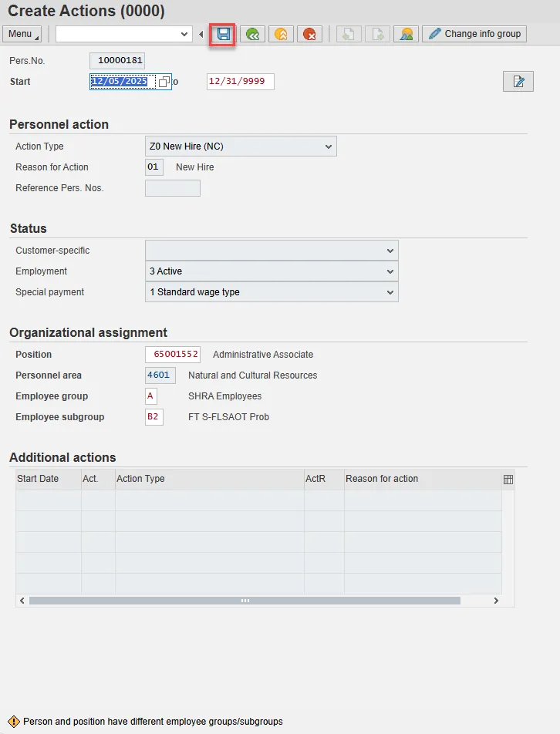This screenshot has height=734, width=560.
Task: Click the Employee subgroup field
Action: point(153,417)
